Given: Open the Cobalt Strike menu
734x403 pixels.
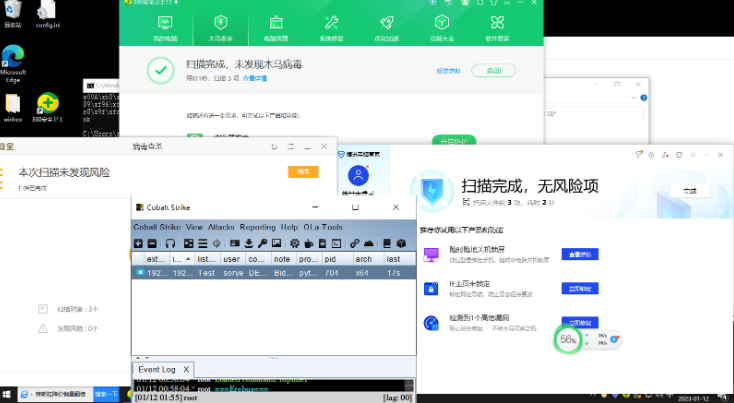Looking at the screenshot, I should point(157,227).
